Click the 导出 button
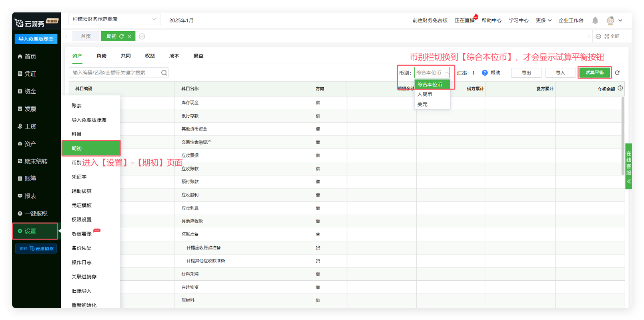 pos(526,73)
